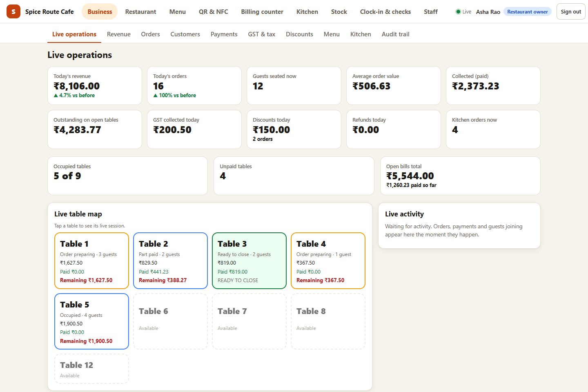588x392 pixels.
Task: Tap the Table 4 card
Action: (x=328, y=261)
